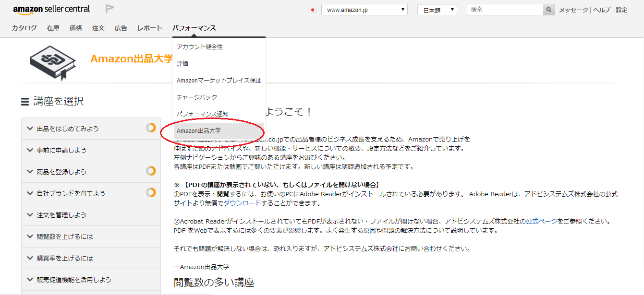Click the Amazon出品大学 orange title

pyautogui.click(x=132, y=59)
